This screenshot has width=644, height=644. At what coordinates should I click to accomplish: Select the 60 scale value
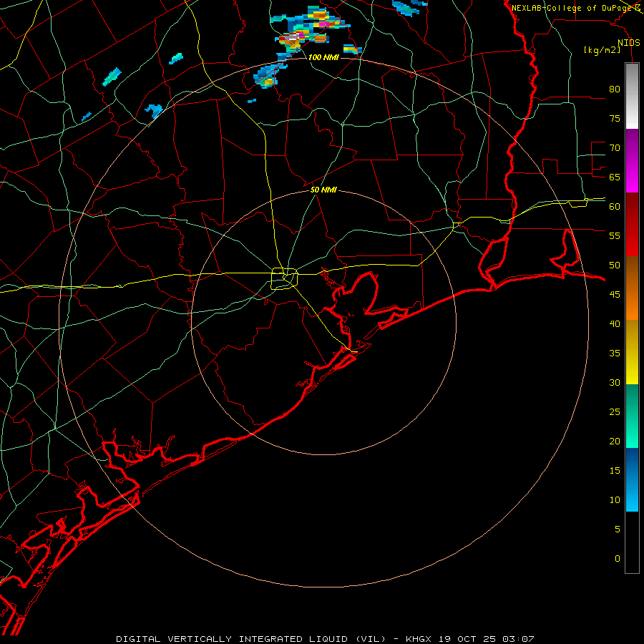(x=615, y=206)
